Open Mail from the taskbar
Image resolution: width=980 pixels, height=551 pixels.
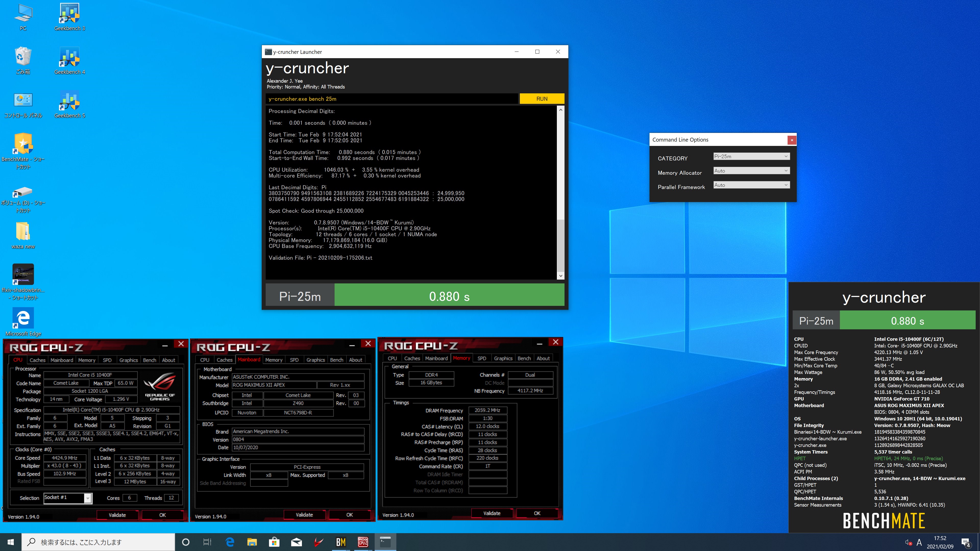296,542
